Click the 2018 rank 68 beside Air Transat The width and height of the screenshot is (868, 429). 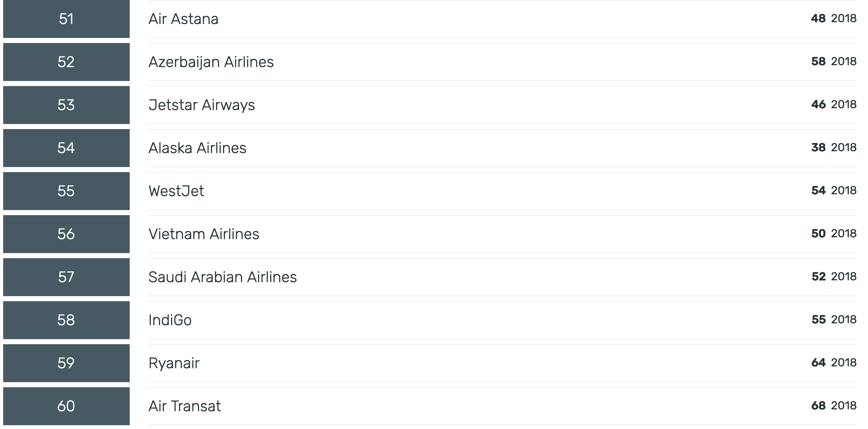(x=834, y=405)
